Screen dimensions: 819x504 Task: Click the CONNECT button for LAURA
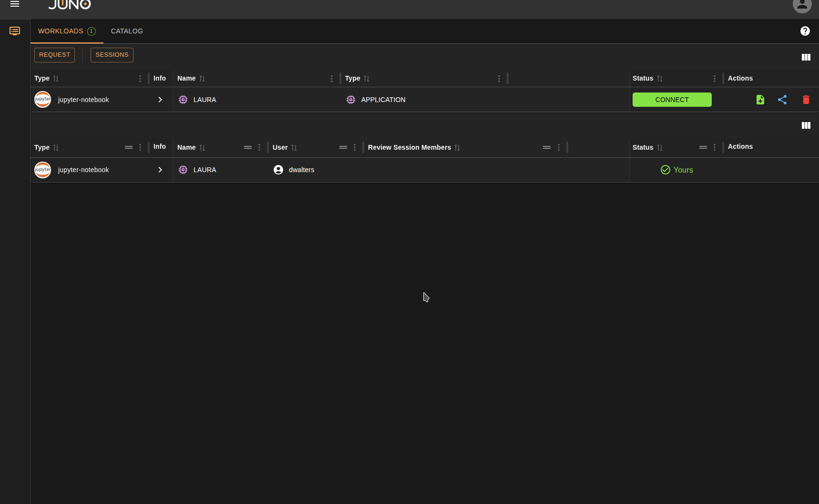point(672,100)
